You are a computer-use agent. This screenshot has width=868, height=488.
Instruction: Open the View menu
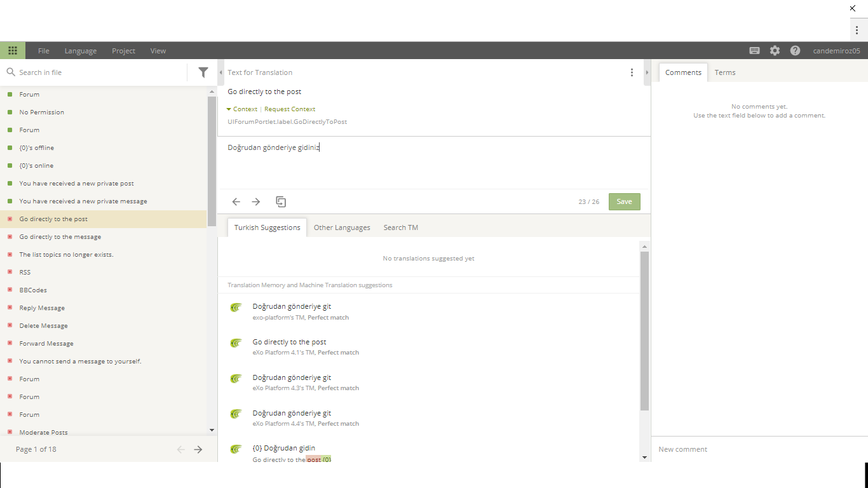click(158, 51)
